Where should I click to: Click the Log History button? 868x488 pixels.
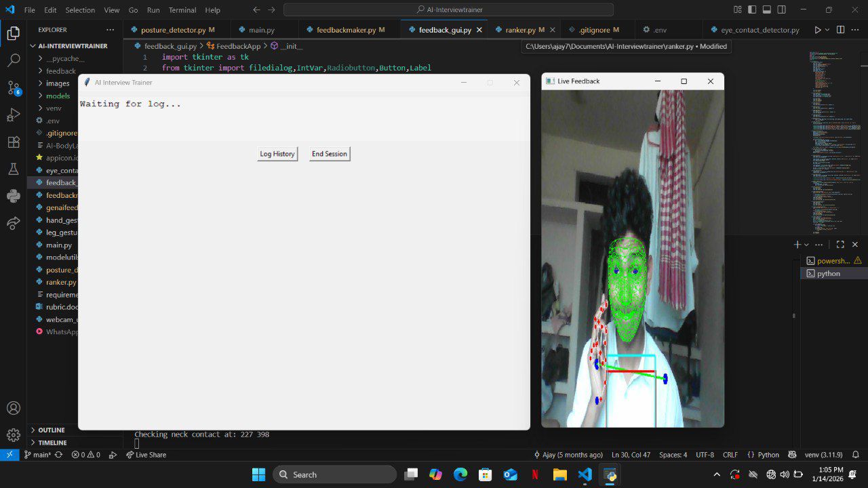pos(276,154)
